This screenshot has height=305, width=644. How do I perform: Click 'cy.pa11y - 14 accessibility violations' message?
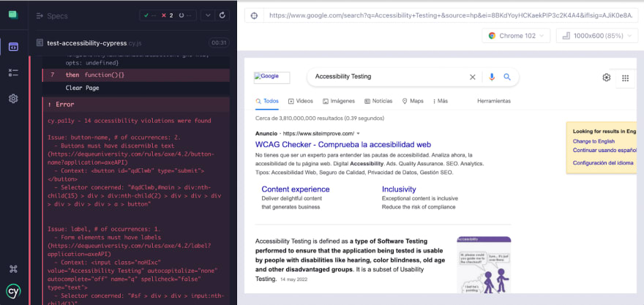pyautogui.click(x=130, y=121)
